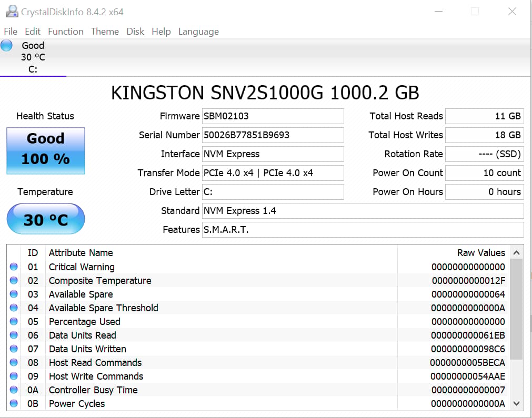This screenshot has height=418, width=532.
Task: Click the Features field S.M.A.R.T.
Action: click(x=363, y=230)
